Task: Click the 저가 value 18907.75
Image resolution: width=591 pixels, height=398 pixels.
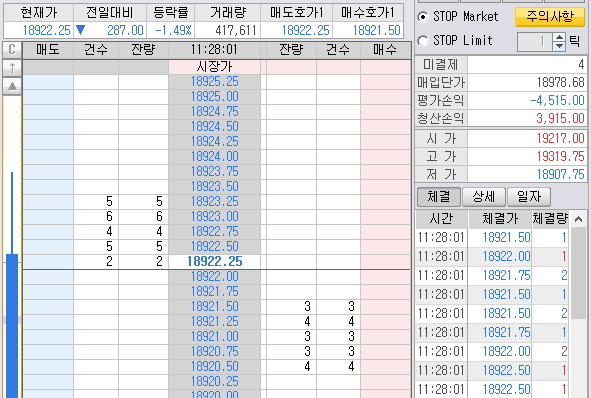Action: point(560,175)
